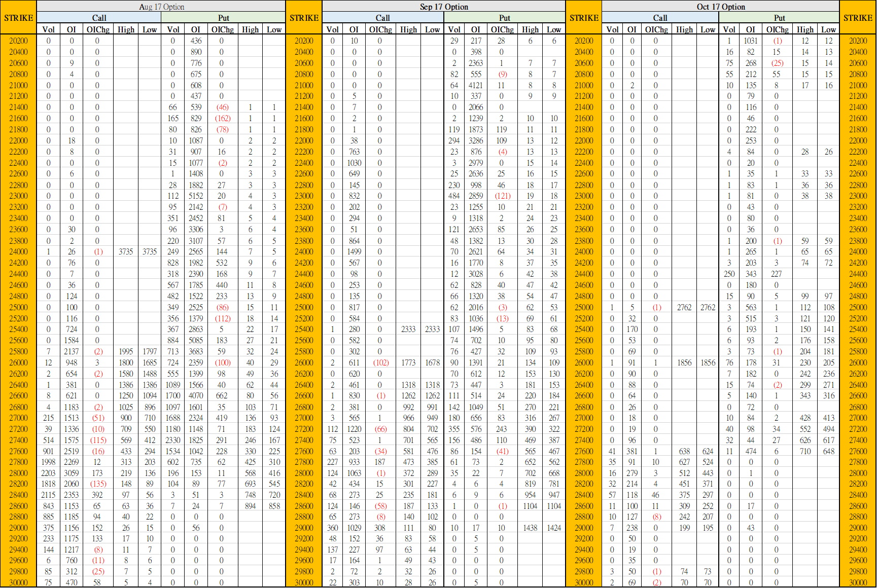
Task: Select strike 24000 in the leftmost STRIKE column
Action: (18, 251)
